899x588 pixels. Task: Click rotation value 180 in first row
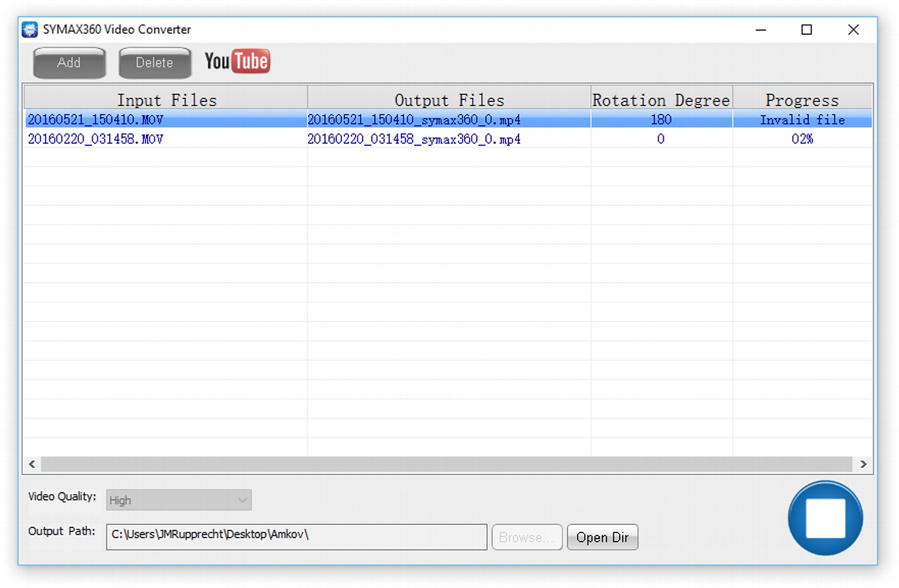[661, 120]
